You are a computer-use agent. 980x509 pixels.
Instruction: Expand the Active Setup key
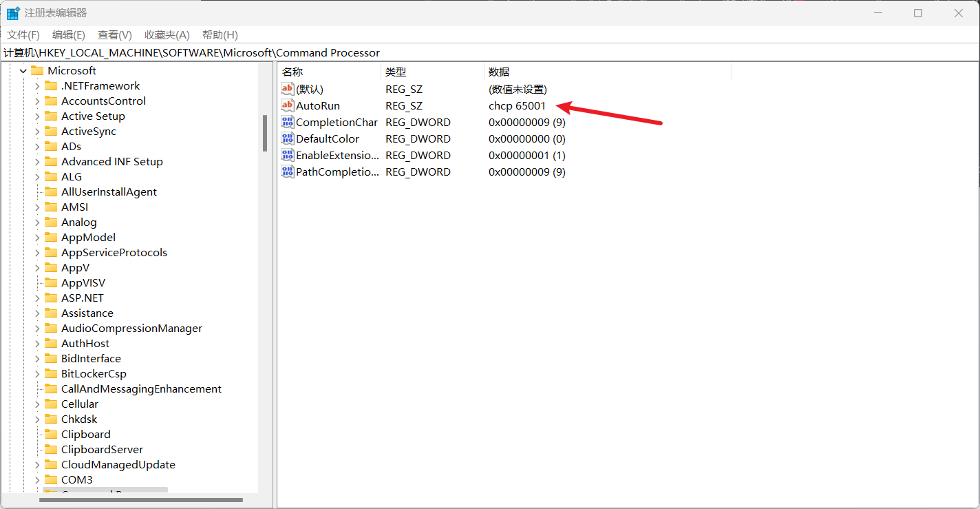click(x=37, y=116)
